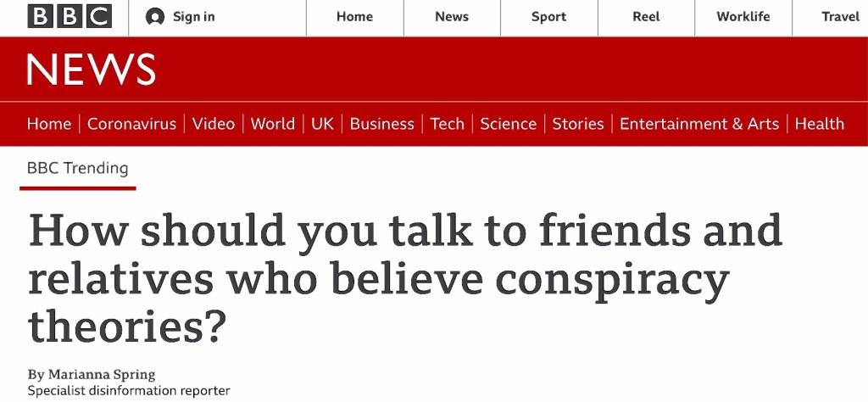The height and width of the screenshot is (402, 868).
Task: Open the Science news section
Action: 508,124
